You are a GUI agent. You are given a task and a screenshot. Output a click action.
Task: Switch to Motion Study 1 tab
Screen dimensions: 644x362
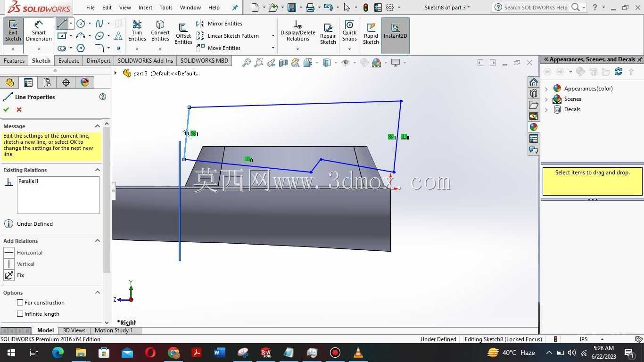[x=114, y=330]
